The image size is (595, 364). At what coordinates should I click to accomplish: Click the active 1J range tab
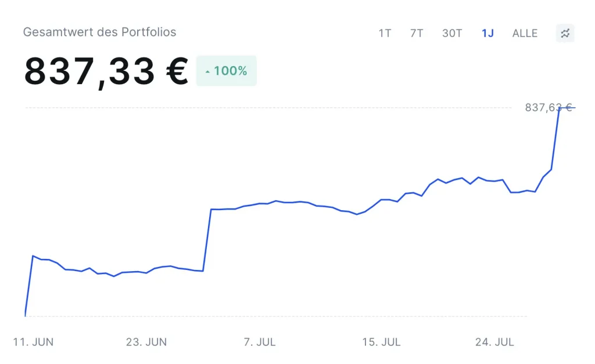coord(488,33)
